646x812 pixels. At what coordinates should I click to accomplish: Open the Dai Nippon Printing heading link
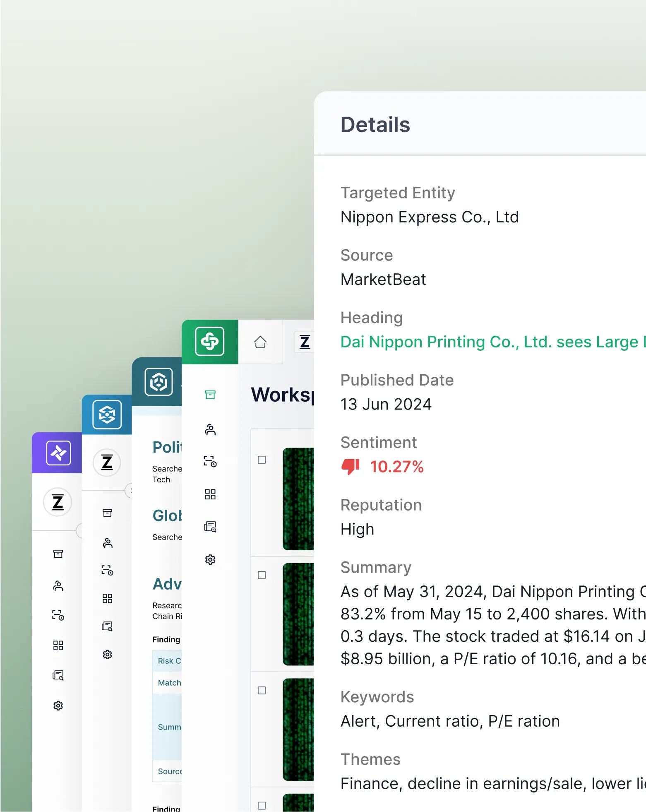click(x=493, y=342)
